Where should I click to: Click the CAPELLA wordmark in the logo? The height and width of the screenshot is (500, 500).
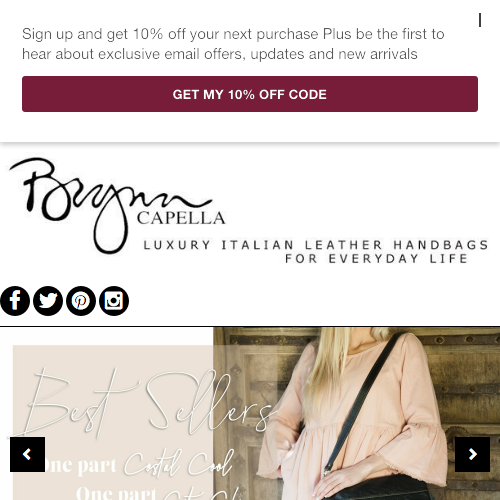click(x=181, y=218)
